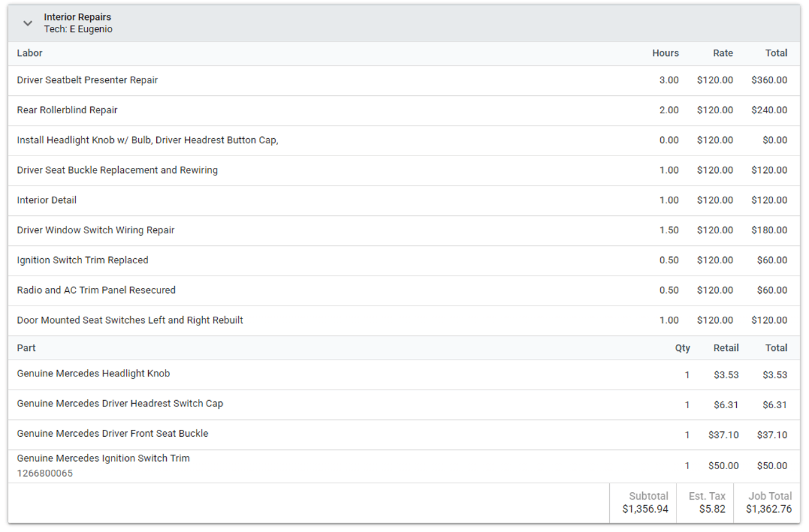
Task: Select Install Headlight Knob w/ Bulb labor line
Action: click(404, 140)
